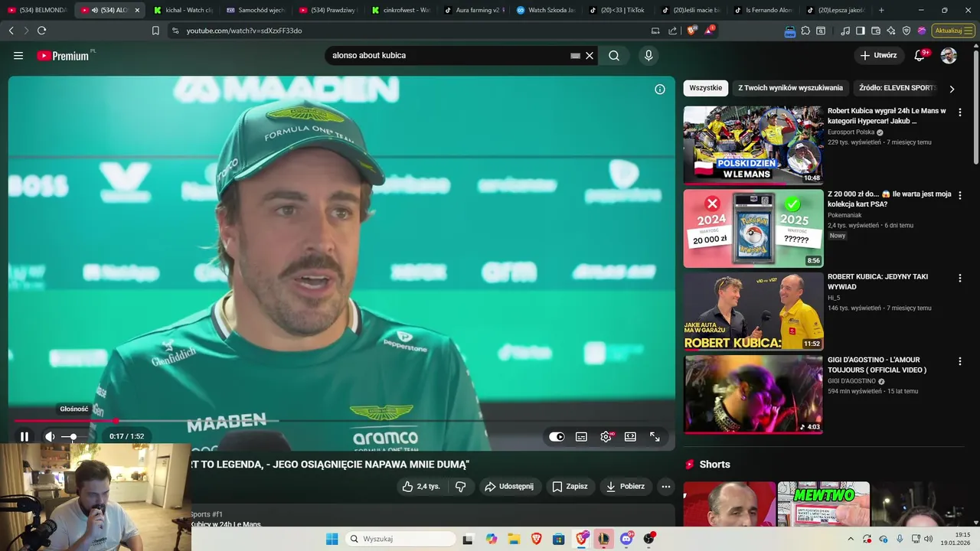Switch to the 'Samochód wjech' tab
Viewport: 980px width, 551px height.
click(255, 10)
